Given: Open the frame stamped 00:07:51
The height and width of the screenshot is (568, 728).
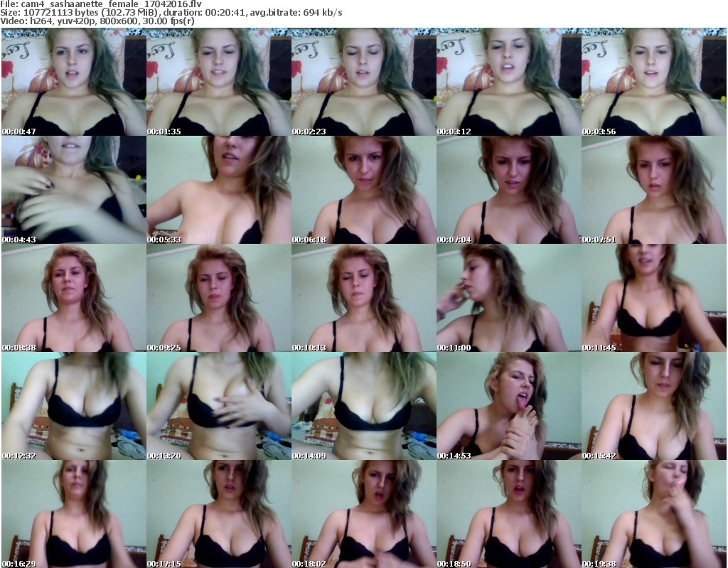Looking at the screenshot, I should coord(654,190).
